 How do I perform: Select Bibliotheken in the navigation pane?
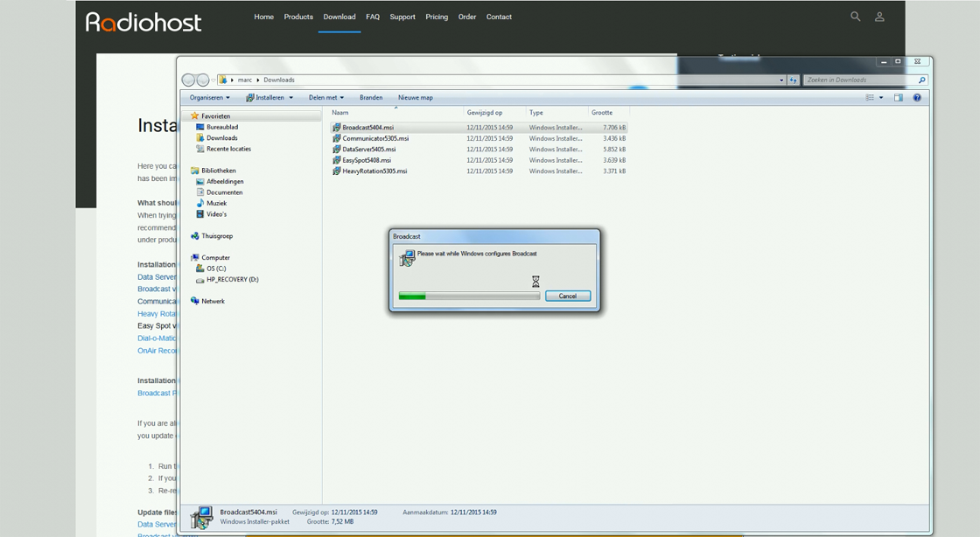tap(219, 171)
